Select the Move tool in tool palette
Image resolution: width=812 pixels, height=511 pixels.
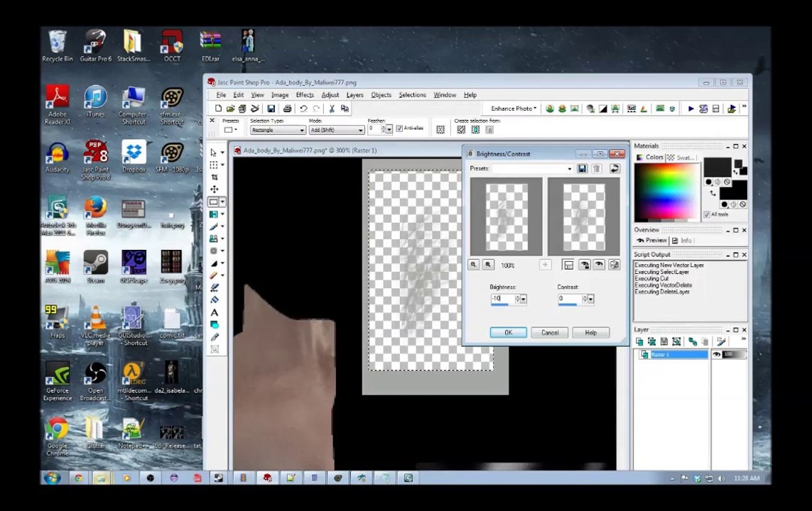(x=214, y=189)
